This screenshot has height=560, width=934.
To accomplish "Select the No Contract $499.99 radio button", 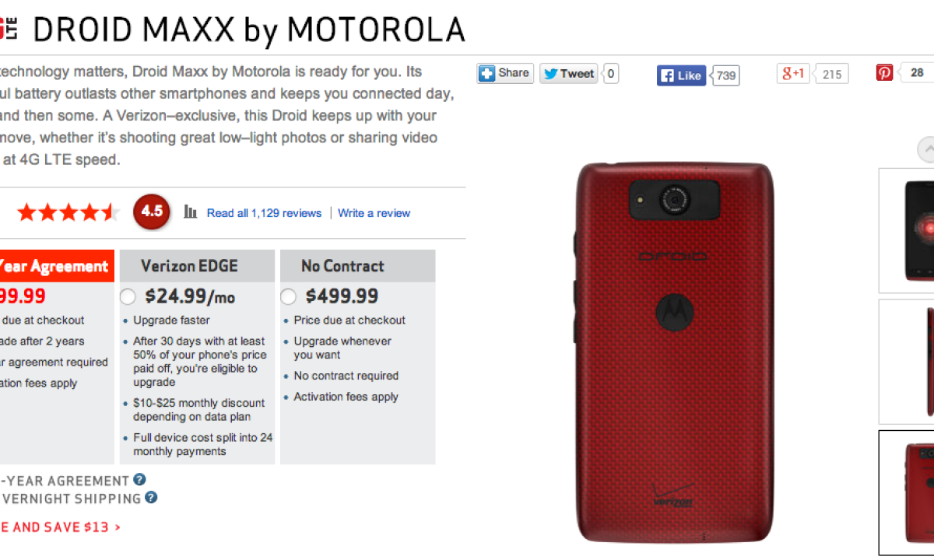I will click(289, 296).
